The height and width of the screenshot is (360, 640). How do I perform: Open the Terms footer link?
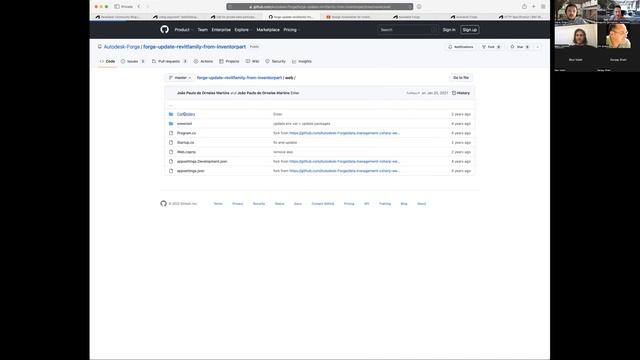coord(218,204)
